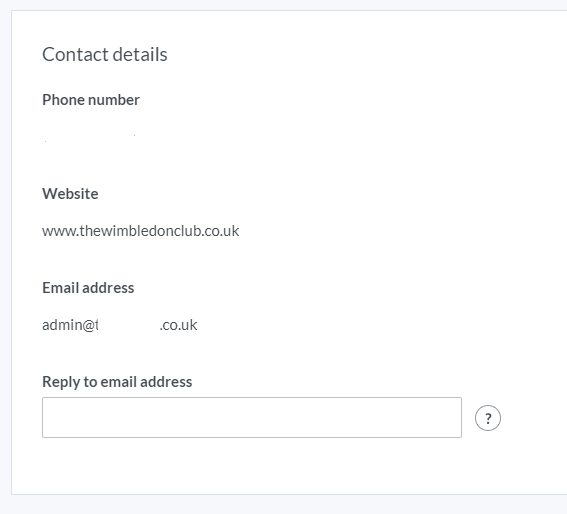Click the Website field label
The height and width of the screenshot is (514, 567).
pos(70,194)
